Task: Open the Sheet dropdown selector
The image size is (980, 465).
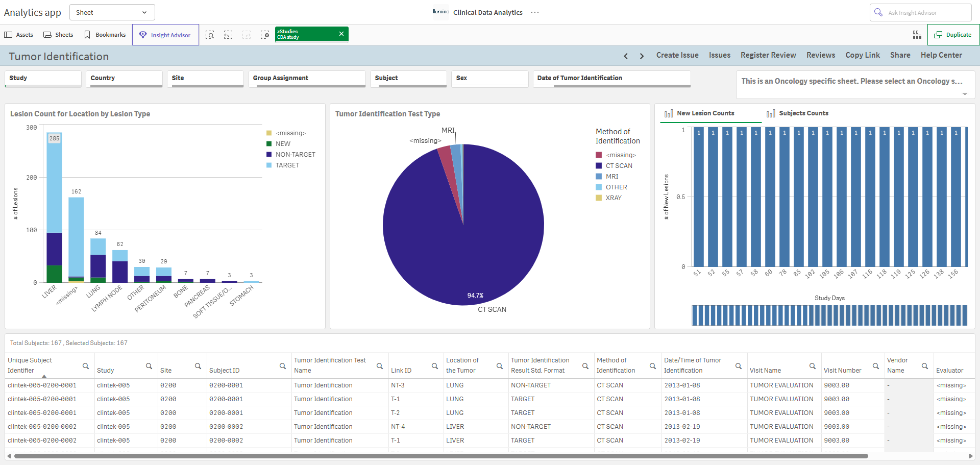Action: coord(112,12)
